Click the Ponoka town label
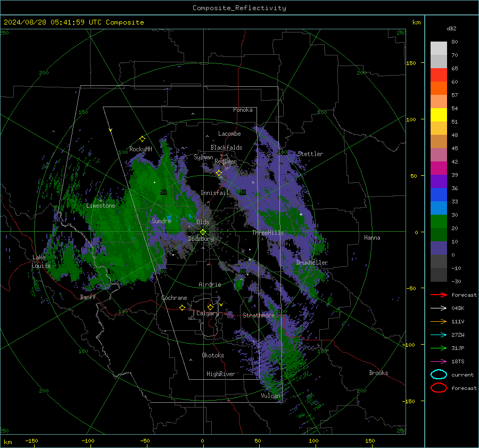The height and width of the screenshot is (448, 479). [243, 110]
